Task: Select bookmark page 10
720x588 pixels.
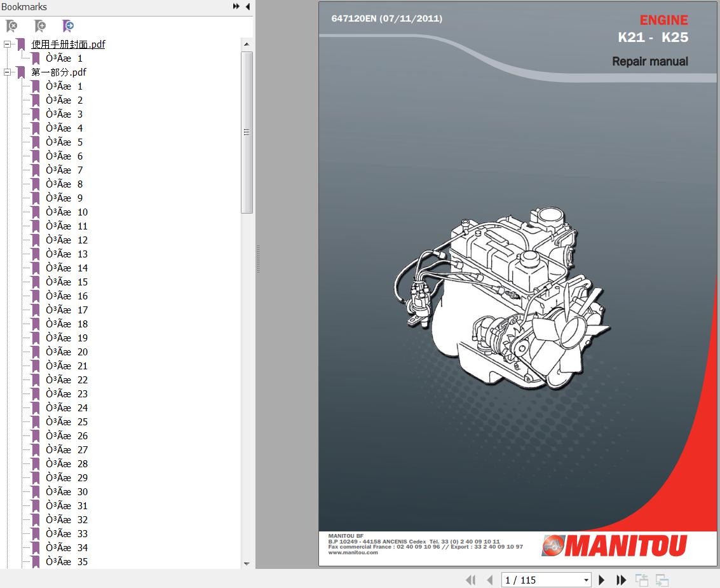Action: (x=67, y=212)
